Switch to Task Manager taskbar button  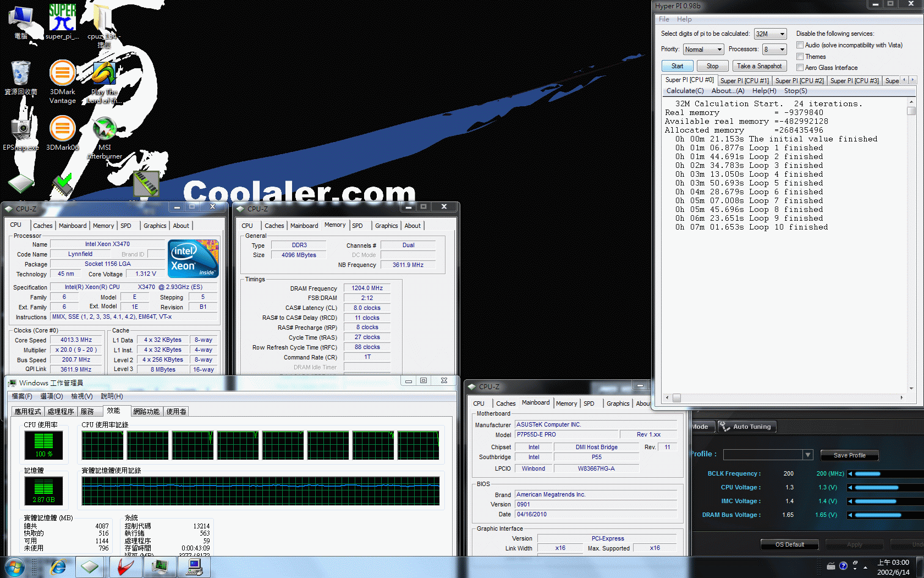160,567
